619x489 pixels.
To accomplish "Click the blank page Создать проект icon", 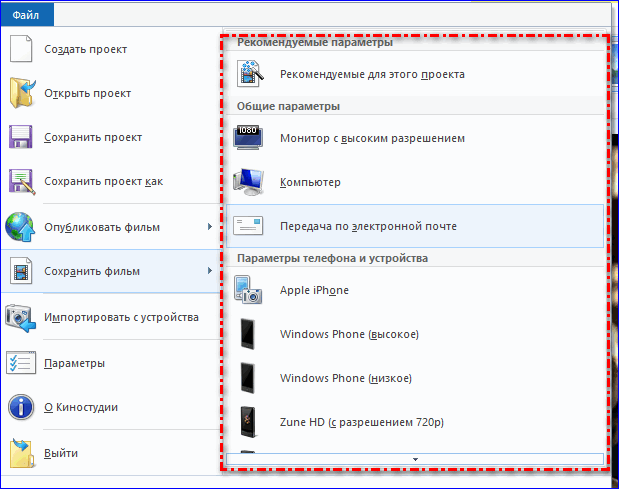I will tap(21, 49).
